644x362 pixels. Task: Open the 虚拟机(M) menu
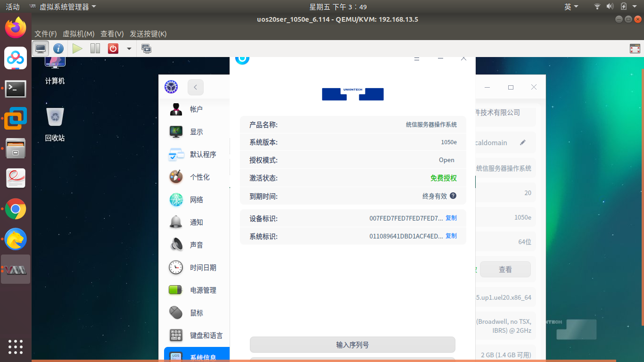[79, 34]
